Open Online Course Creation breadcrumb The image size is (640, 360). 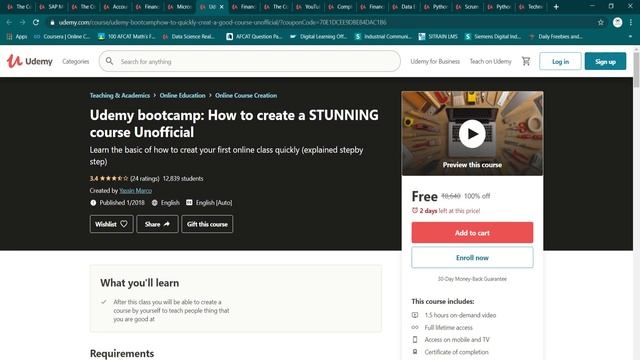(x=246, y=95)
